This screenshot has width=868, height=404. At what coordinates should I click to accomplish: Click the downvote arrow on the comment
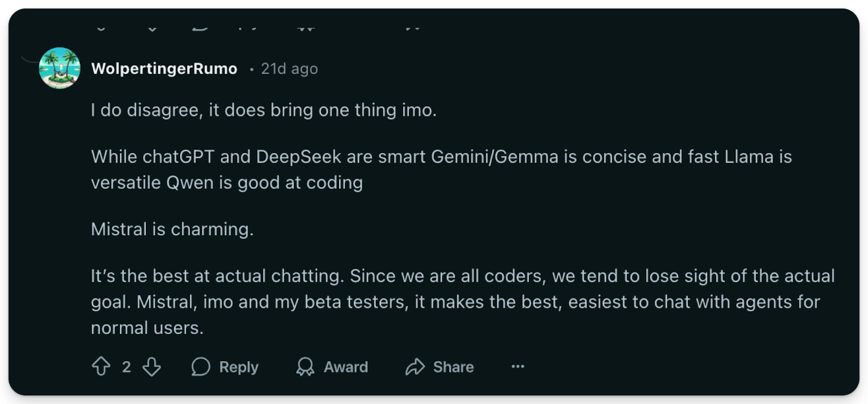[151, 367]
